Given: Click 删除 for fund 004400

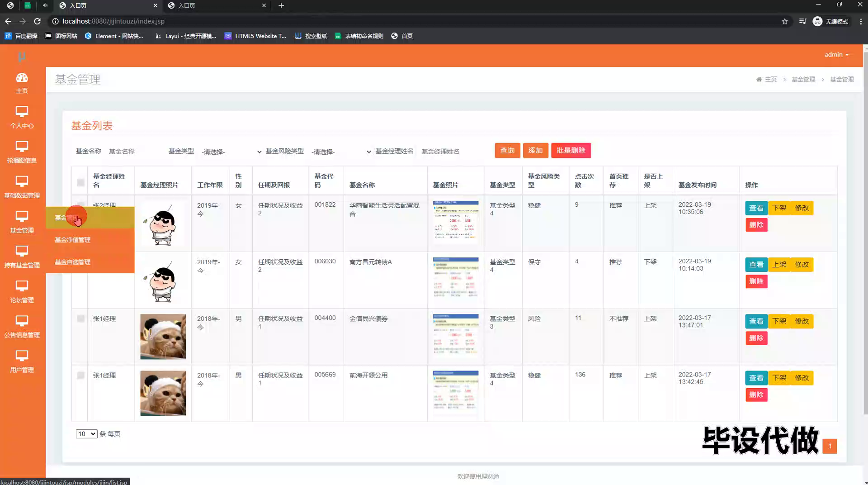Looking at the screenshot, I should (x=756, y=338).
